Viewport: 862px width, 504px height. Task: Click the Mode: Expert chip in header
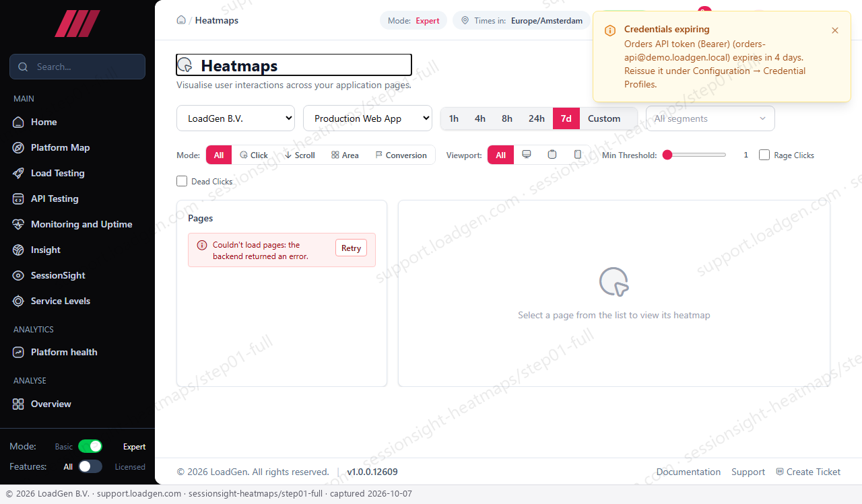click(x=413, y=21)
